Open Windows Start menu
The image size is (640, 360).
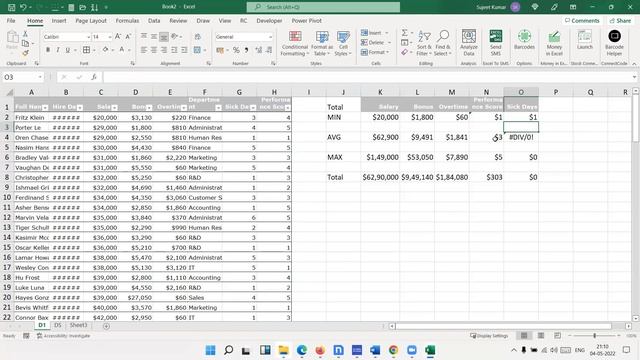click(210, 350)
